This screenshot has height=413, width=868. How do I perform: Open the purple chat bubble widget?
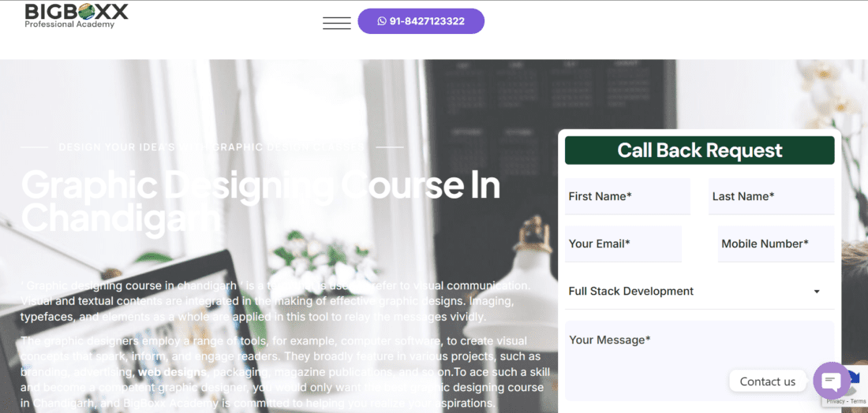coord(832,381)
